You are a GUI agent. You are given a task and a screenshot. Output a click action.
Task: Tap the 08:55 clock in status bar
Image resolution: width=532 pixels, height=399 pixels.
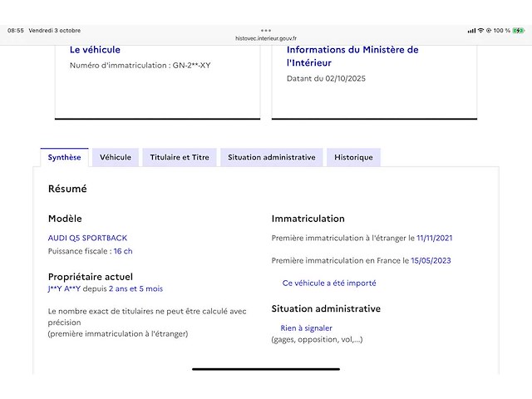(16, 31)
